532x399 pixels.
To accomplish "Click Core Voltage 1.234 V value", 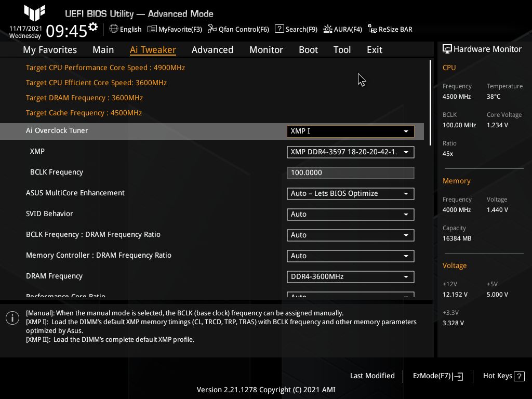I will 497,125.
